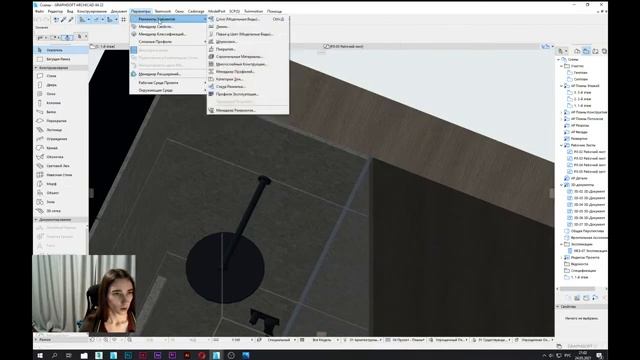
Task: Choose Штриховки in attributes submenu
Action: 247,42
